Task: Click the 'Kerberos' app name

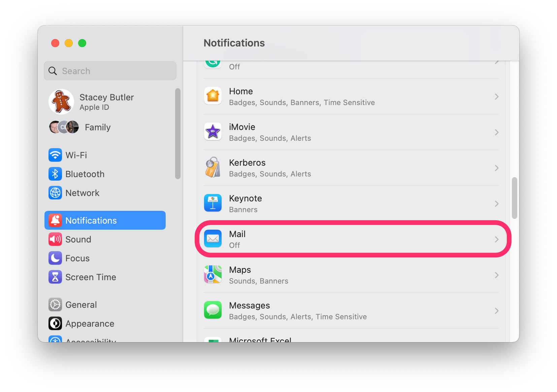Action: pos(247,162)
